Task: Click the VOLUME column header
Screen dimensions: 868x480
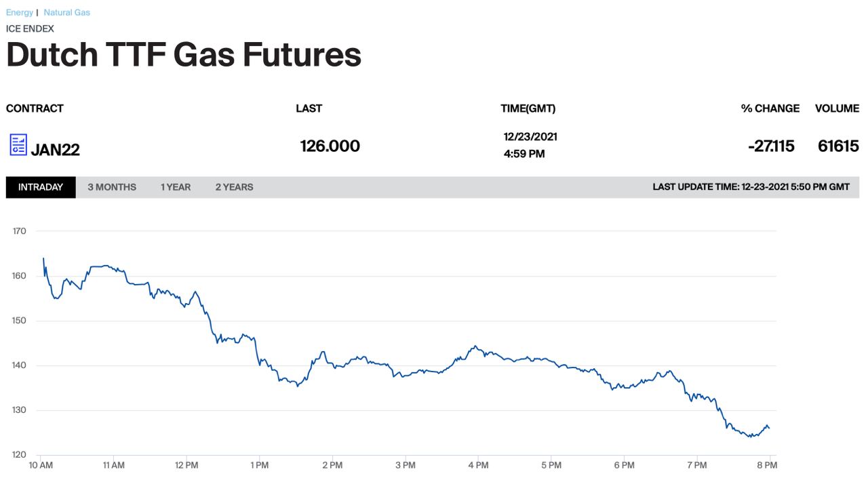Action: [x=837, y=108]
